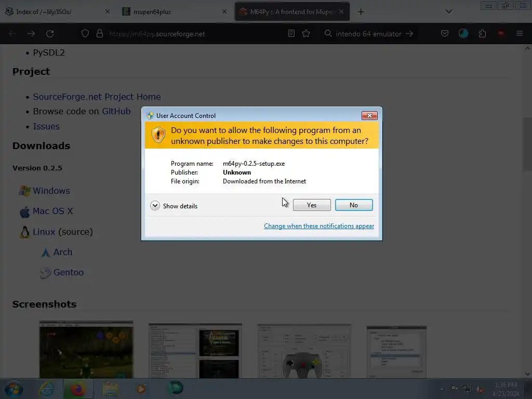532x399 pixels.
Task: Click the taskbar clock
Action: (506, 389)
